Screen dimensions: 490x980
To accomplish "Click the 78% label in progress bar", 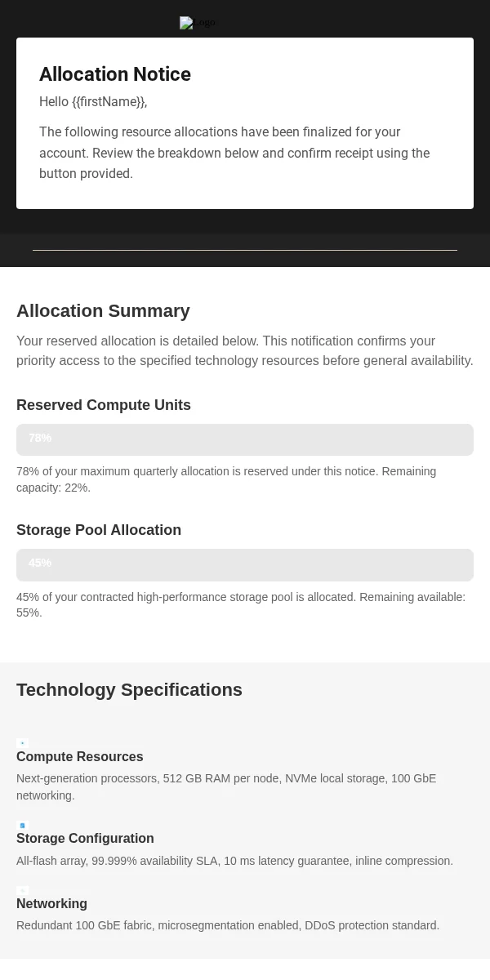I will click(40, 439).
